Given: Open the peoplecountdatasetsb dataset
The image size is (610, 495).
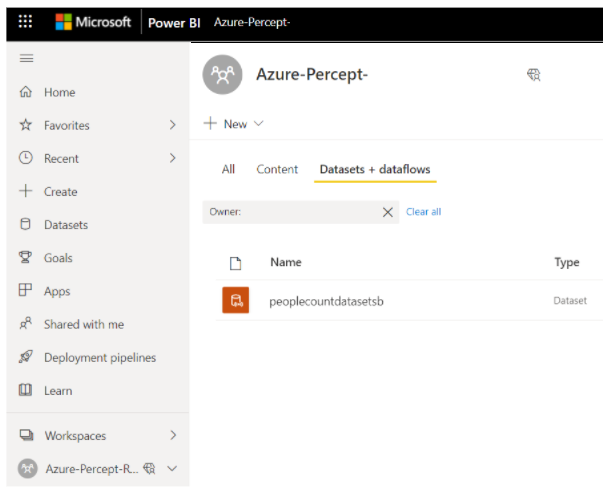Looking at the screenshot, I should (326, 301).
